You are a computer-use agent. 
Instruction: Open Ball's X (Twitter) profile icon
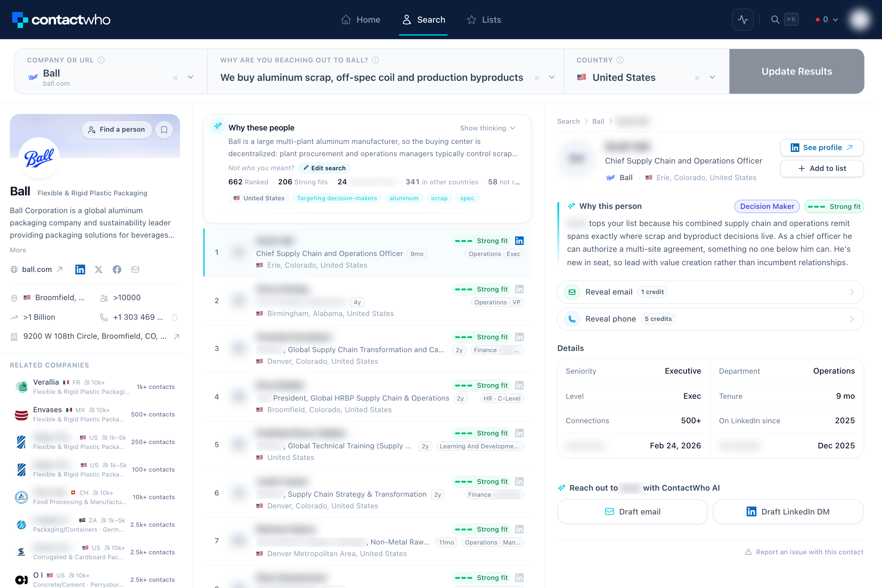pos(99,269)
